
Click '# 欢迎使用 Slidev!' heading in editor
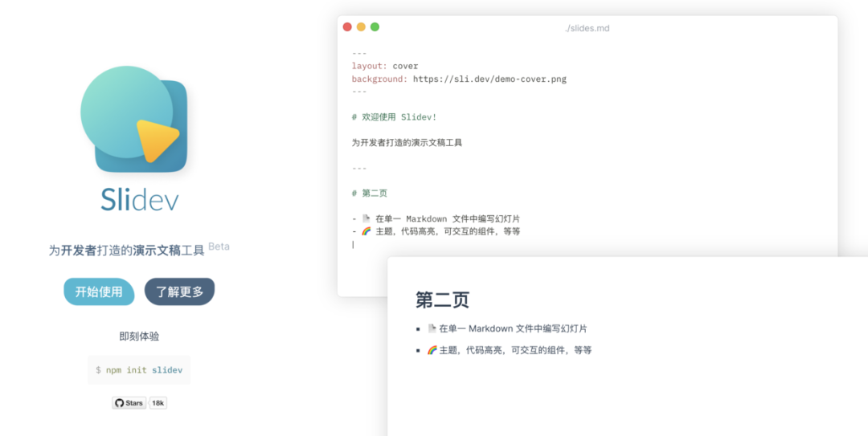[394, 117]
